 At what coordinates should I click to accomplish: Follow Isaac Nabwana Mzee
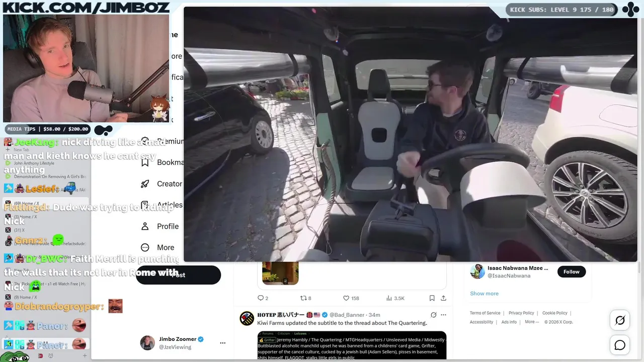click(x=572, y=271)
